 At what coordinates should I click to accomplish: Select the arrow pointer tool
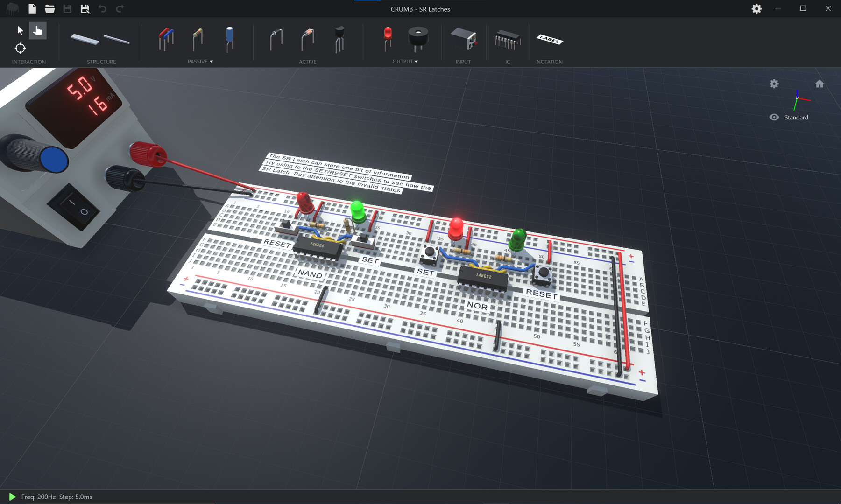20,30
